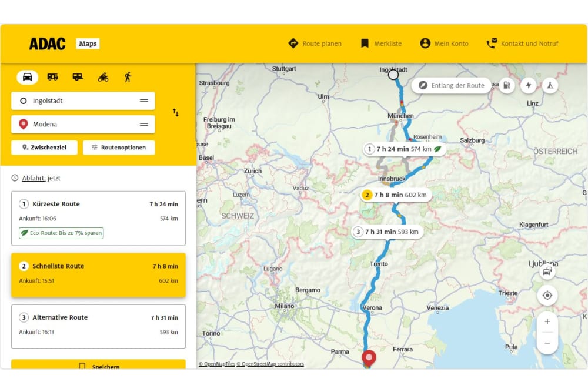Toggle traffic layer on the map
Image resolution: width=588 pixels, height=392 pixels.
(x=547, y=271)
